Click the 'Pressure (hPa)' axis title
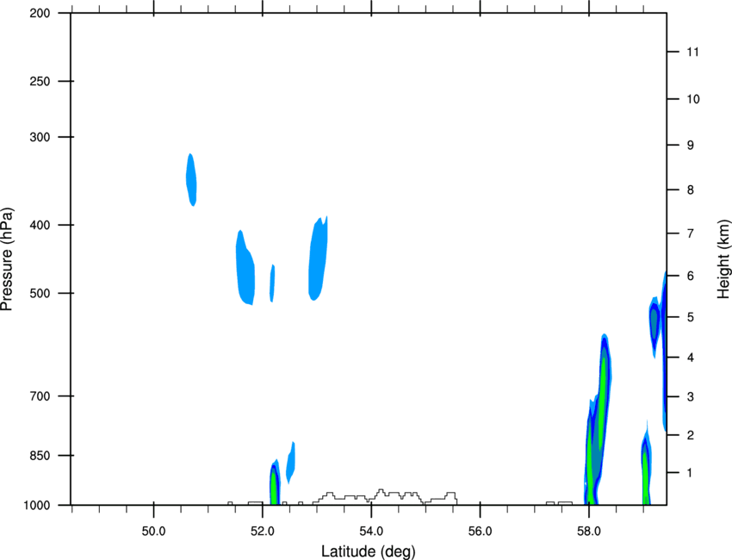 click(x=7, y=259)
